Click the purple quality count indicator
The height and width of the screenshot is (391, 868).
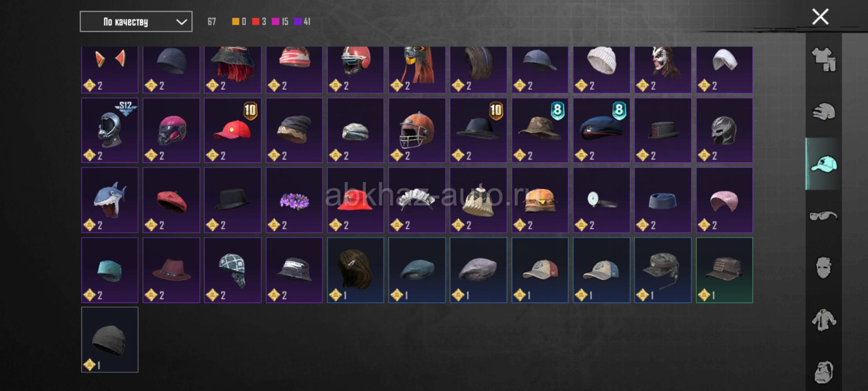302,21
